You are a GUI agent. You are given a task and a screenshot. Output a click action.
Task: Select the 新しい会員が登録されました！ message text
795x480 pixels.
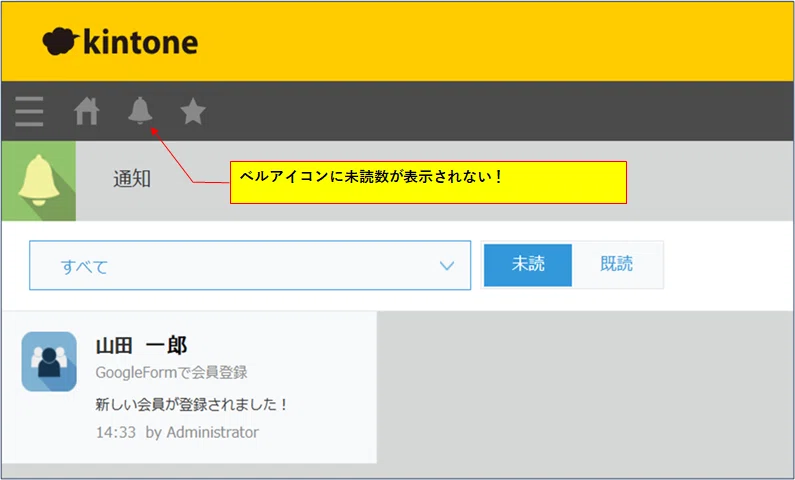(x=192, y=405)
